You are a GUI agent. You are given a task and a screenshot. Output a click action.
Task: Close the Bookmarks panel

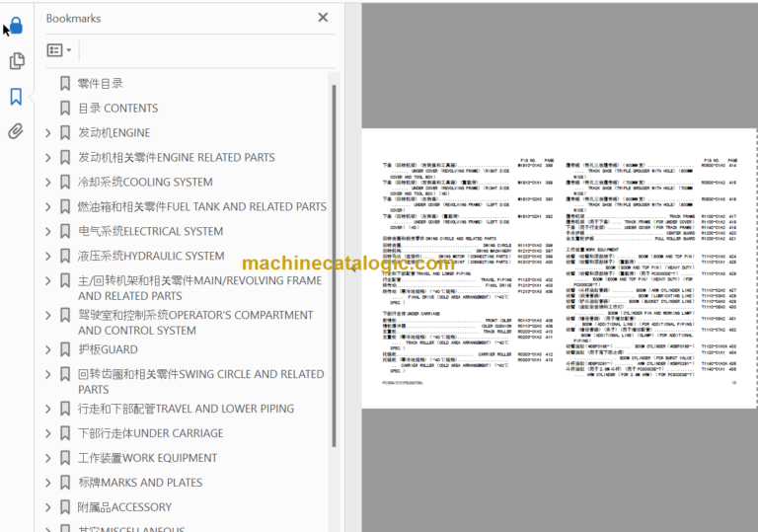click(323, 18)
